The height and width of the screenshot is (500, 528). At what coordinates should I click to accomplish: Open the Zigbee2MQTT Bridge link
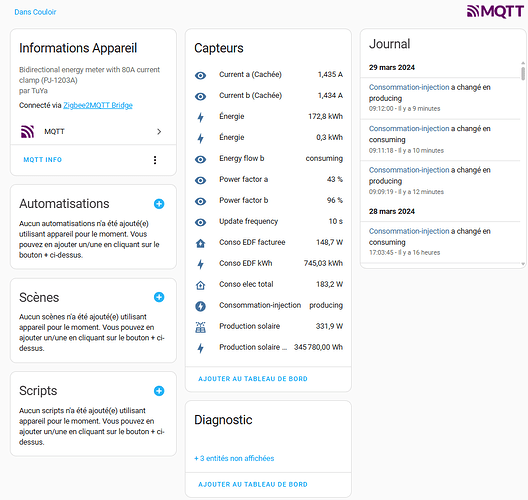coord(98,105)
